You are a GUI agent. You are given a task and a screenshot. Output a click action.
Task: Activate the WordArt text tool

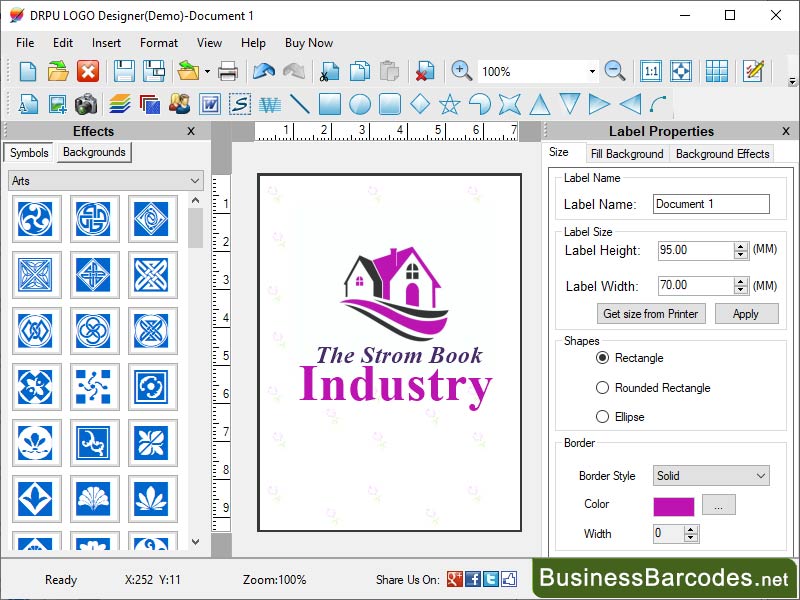(x=271, y=104)
